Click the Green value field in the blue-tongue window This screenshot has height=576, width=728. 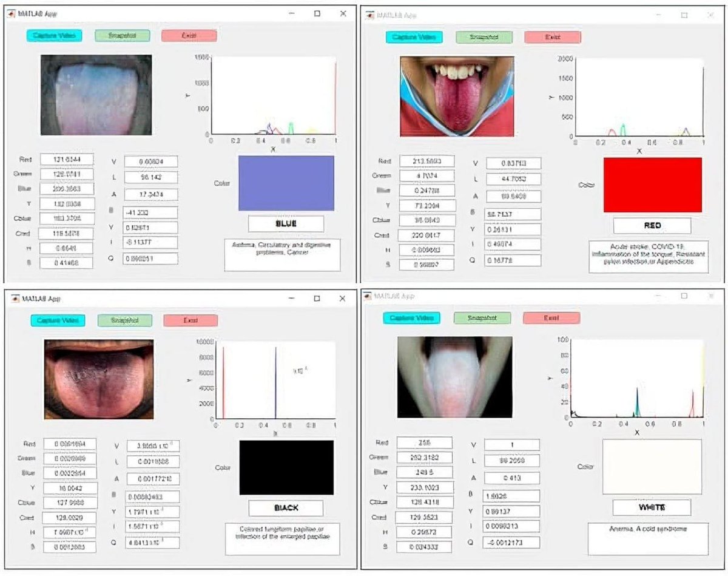pos(67,174)
